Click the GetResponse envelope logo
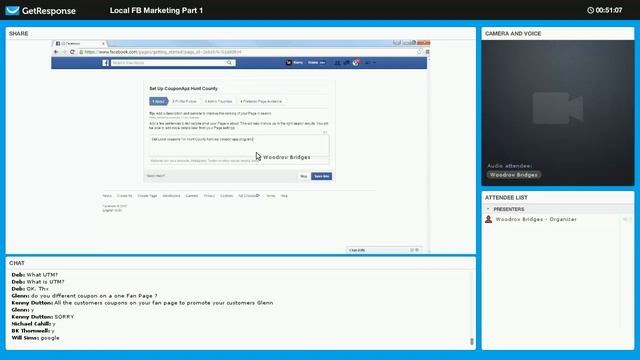640x360 pixels. [x=12, y=10]
